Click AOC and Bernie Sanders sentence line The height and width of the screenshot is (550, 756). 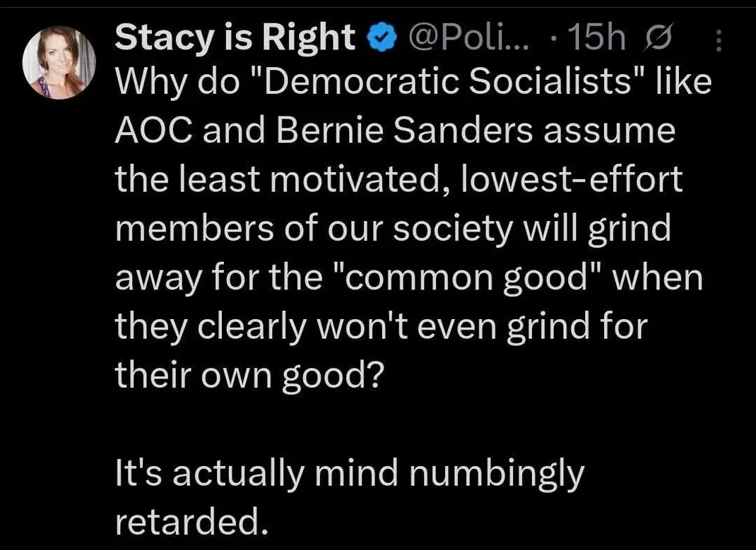(392, 128)
